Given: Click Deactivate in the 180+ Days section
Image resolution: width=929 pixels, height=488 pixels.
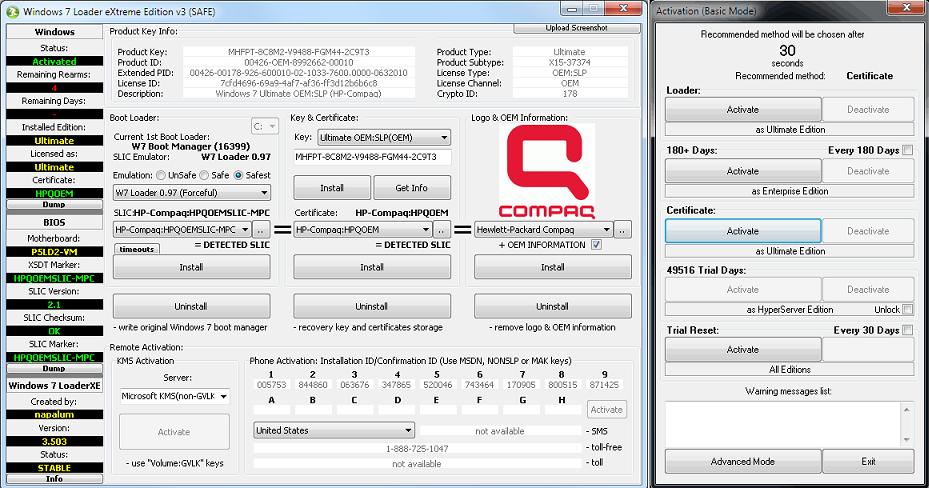Looking at the screenshot, I should (868, 171).
